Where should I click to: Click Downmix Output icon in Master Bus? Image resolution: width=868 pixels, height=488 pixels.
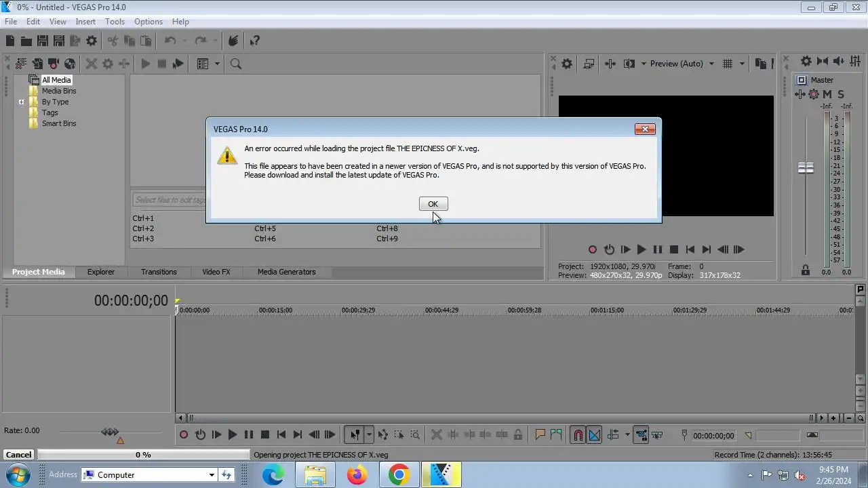point(823,61)
